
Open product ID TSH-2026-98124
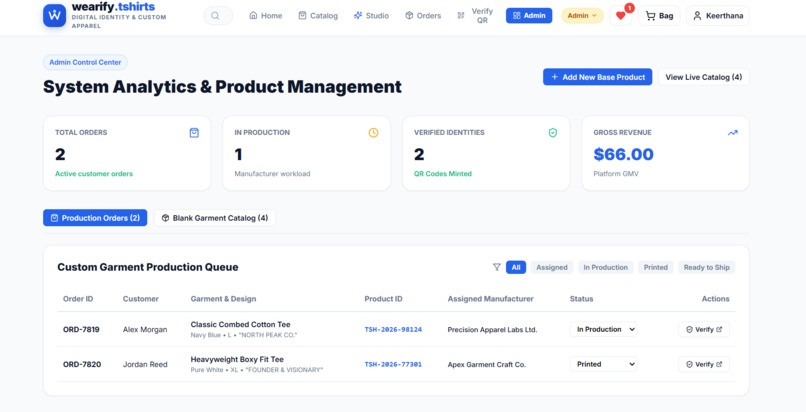[x=393, y=329]
